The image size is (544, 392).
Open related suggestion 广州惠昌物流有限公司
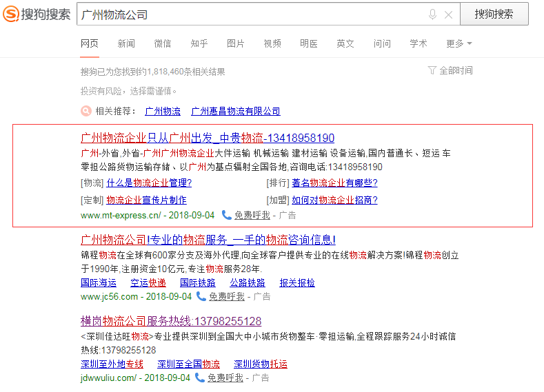point(236,111)
